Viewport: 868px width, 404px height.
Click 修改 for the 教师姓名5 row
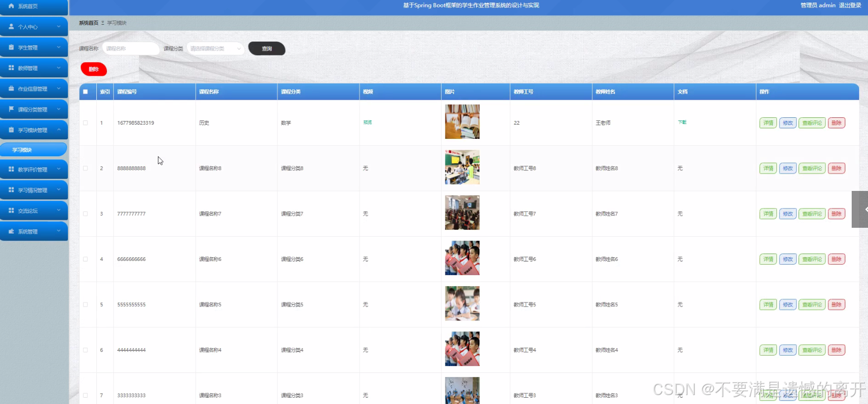(788, 305)
